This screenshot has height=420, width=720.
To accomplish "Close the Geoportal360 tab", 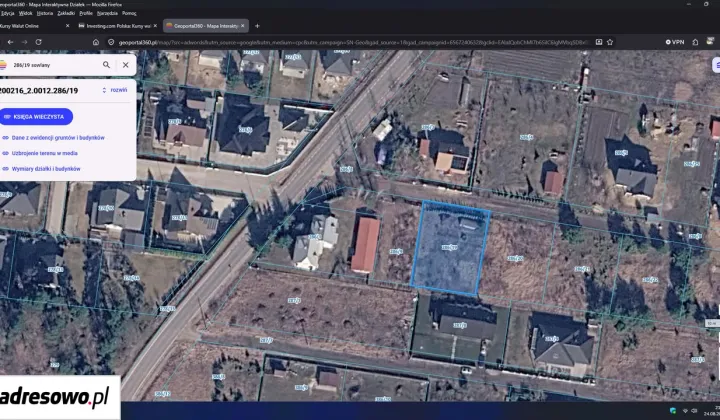I will (x=242, y=26).
